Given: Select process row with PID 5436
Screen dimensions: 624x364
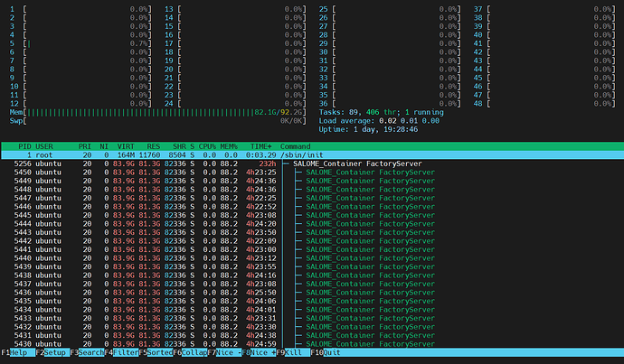Looking at the screenshot, I should tap(312, 293).
